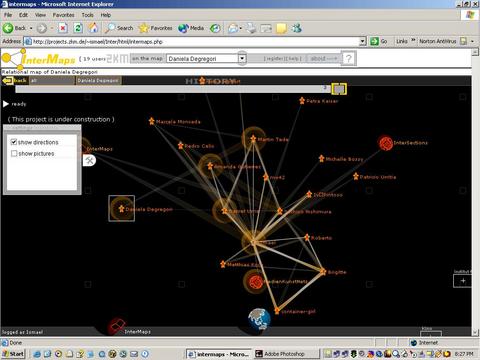Screen dimensions: 480x360
Task: Open the Back button history dropdown arrow
Action: pos(31,28)
